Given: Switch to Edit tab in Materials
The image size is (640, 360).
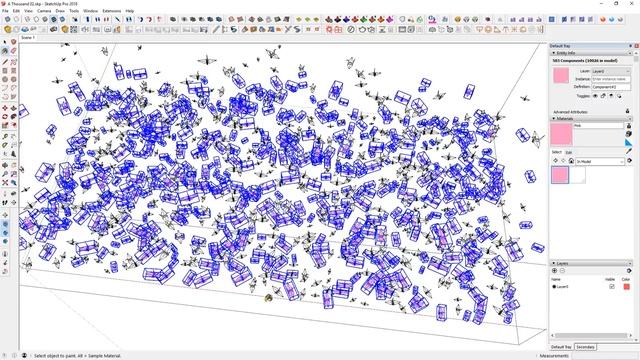Looking at the screenshot, I should (568, 152).
